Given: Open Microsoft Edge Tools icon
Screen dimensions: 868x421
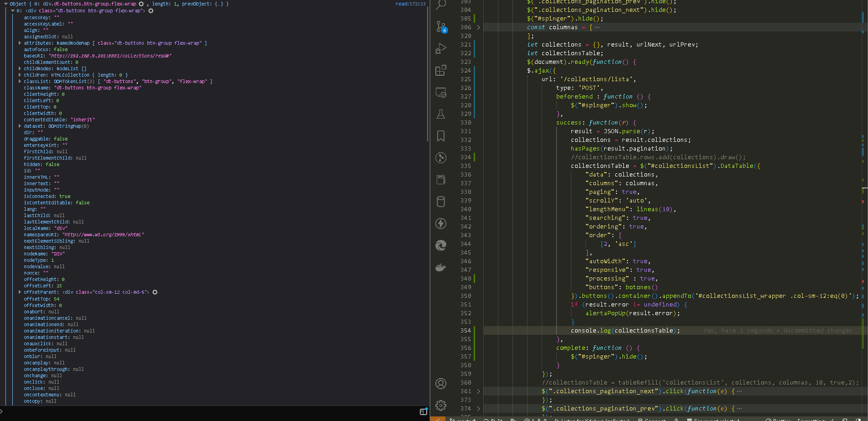Looking at the screenshot, I should pyautogui.click(x=441, y=245).
